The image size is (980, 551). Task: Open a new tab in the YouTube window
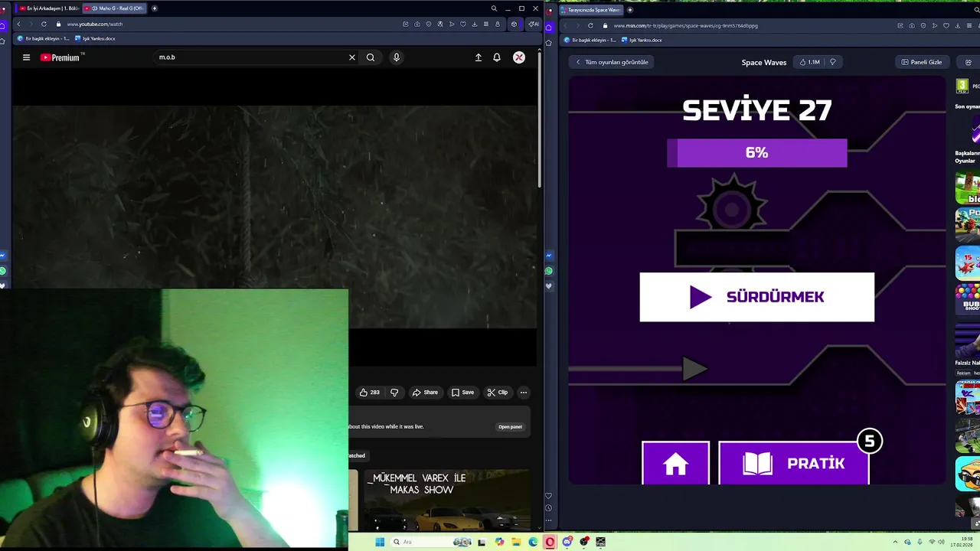[155, 8]
